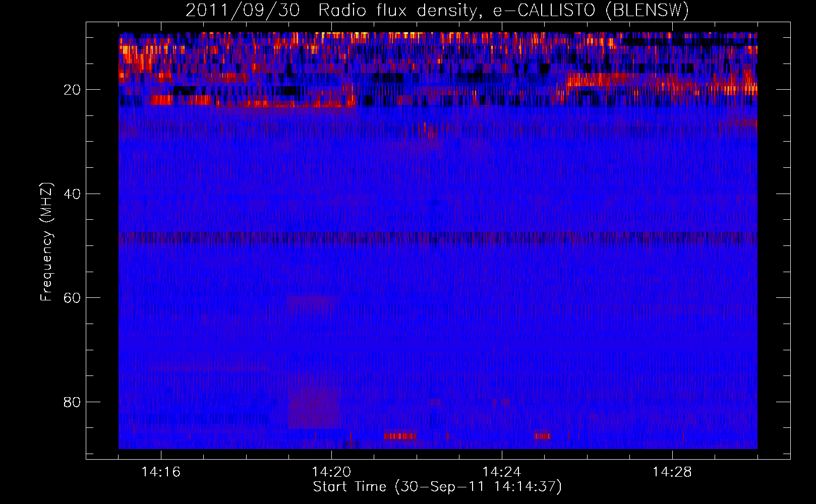Click the 'Start Time (30-Sep-11 14:14:37)' label
The width and height of the screenshot is (816, 504).
tap(437, 487)
